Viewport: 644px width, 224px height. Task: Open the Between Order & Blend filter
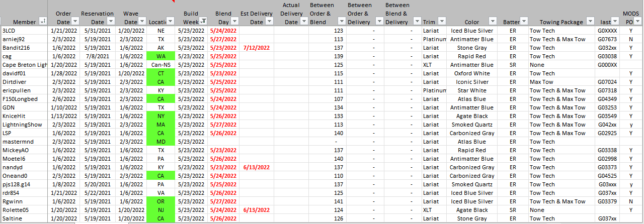(x=342, y=21)
